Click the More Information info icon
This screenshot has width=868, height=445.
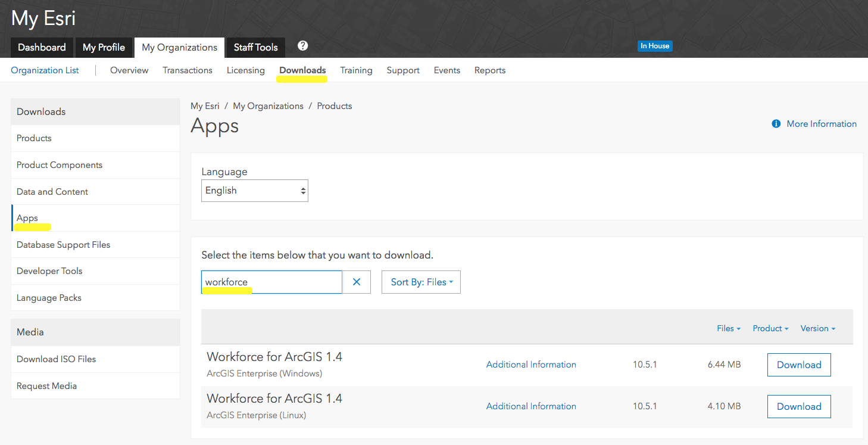point(776,124)
